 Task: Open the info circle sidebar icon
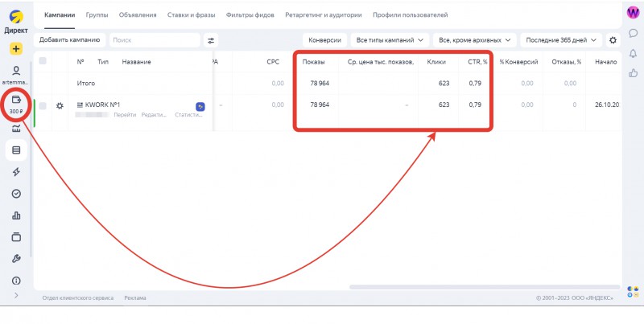point(16,281)
